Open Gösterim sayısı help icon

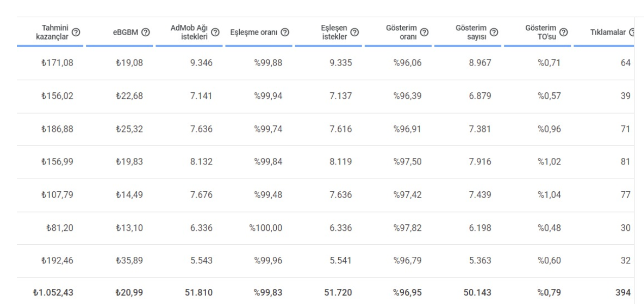tap(494, 32)
